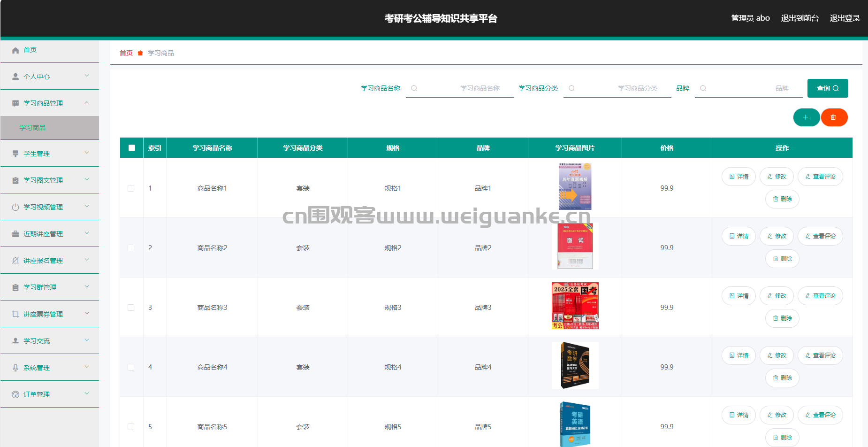Click the orange trash bulk delete button
This screenshot has width=868, height=447.
click(834, 117)
